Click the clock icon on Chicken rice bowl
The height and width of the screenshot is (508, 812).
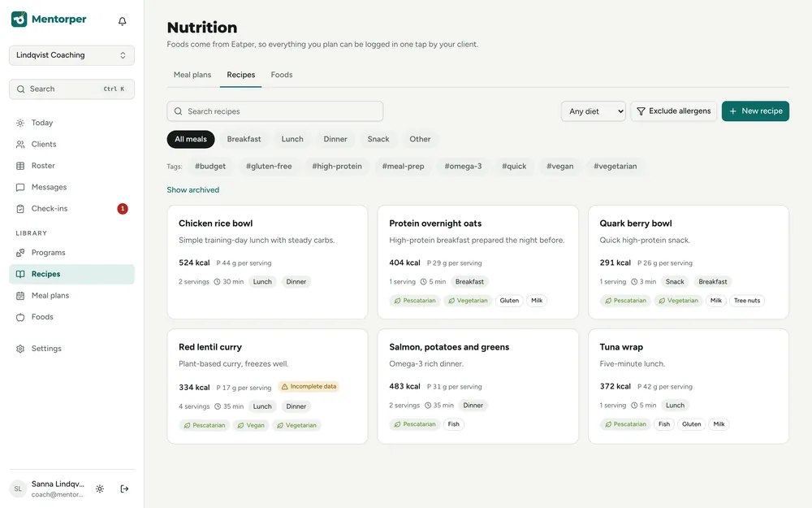click(218, 282)
